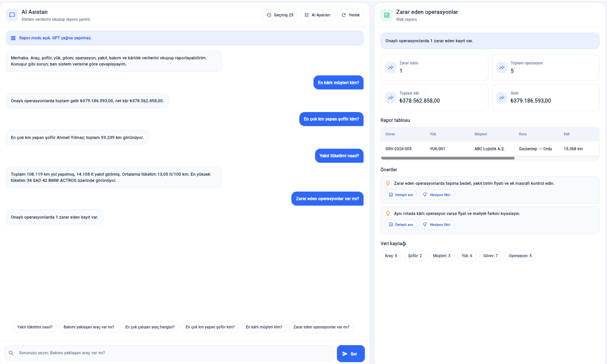Image resolution: width=607 pixels, height=364 pixels.
Task: Click the Müşteri: 3 data source chip
Action: 442,256
